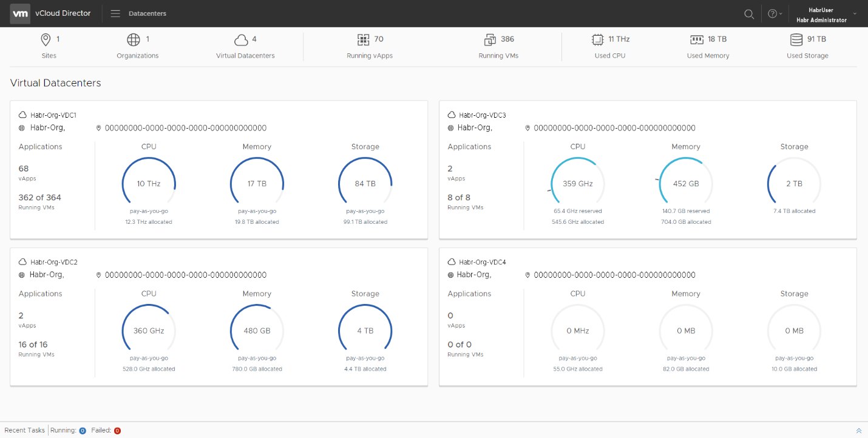Click the '55.0 GHz allocated' text
The image size is (868, 438).
pyautogui.click(x=578, y=369)
